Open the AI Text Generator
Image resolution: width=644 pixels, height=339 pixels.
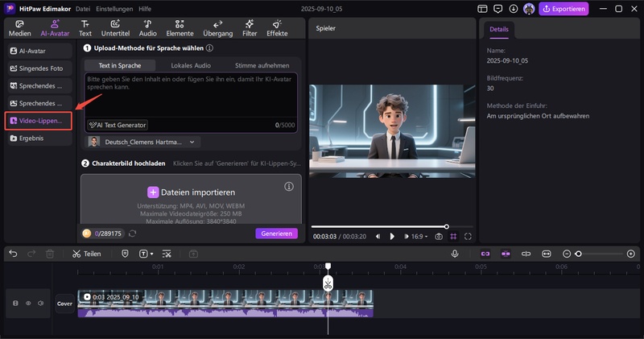click(x=118, y=125)
